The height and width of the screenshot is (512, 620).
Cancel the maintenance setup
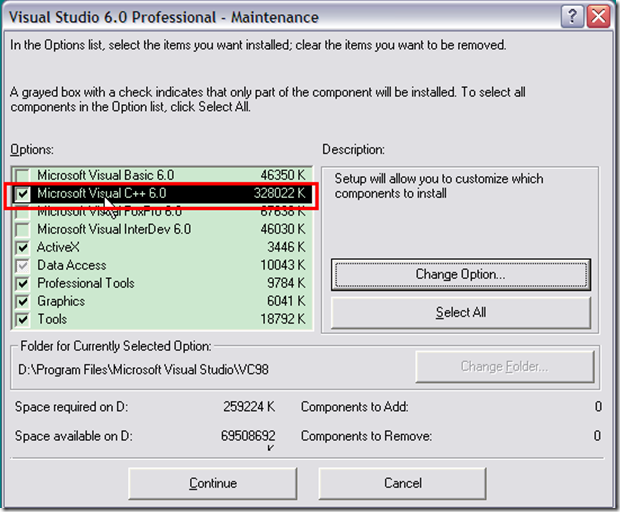coord(403,483)
